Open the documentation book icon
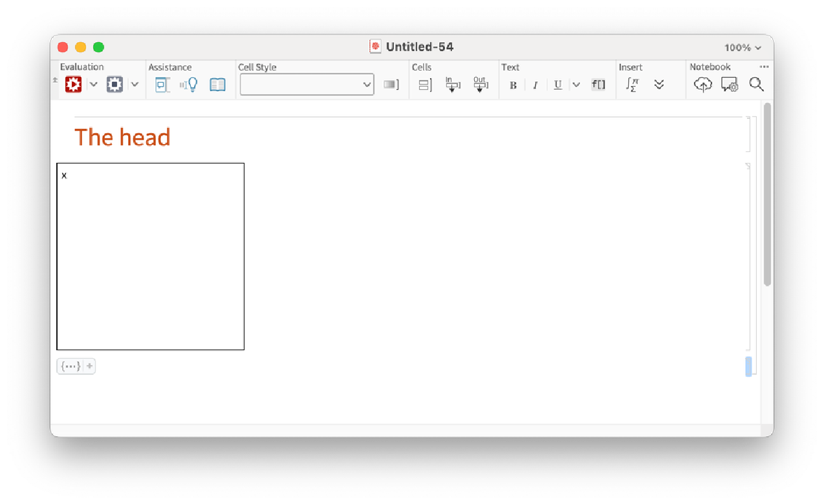The image size is (824, 504). [218, 85]
